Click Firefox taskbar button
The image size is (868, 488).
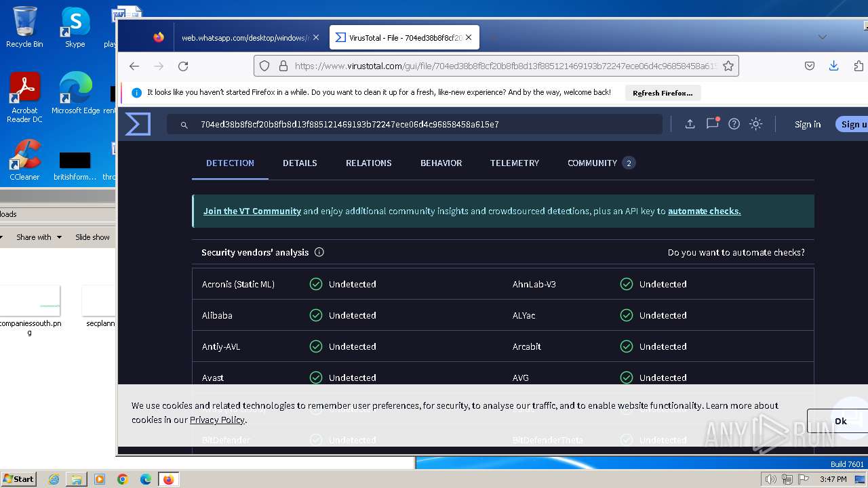pyautogui.click(x=169, y=479)
